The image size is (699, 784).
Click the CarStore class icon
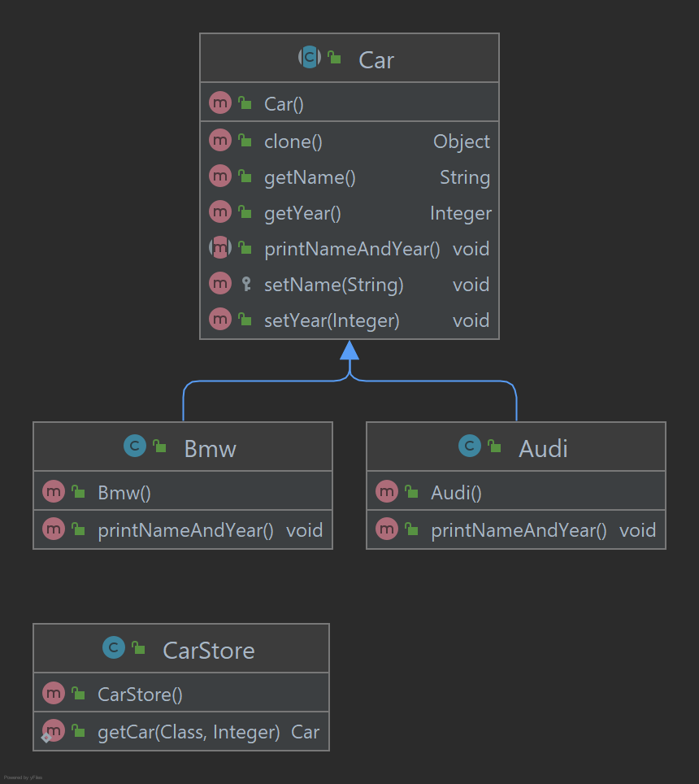[113, 648]
